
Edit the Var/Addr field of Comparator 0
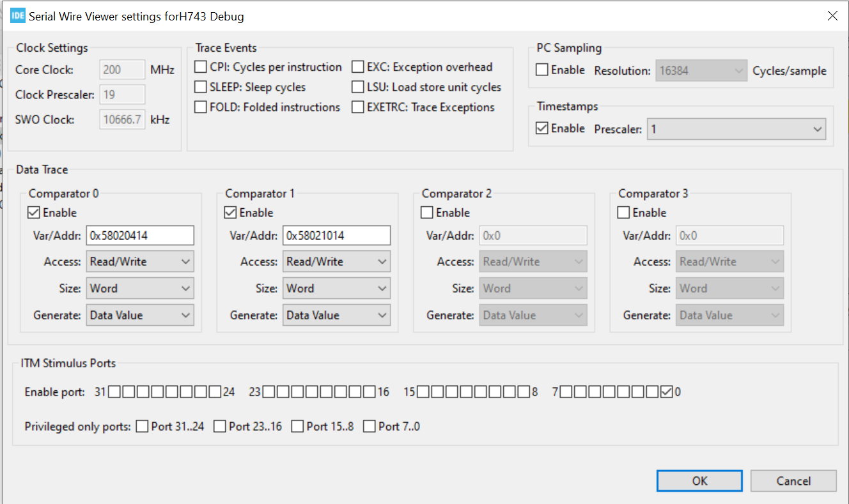tap(140, 235)
